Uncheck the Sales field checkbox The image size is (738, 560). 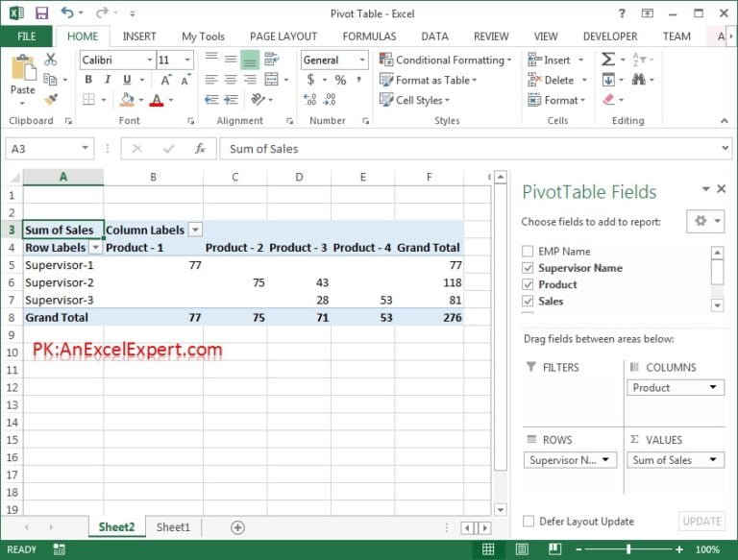click(528, 301)
